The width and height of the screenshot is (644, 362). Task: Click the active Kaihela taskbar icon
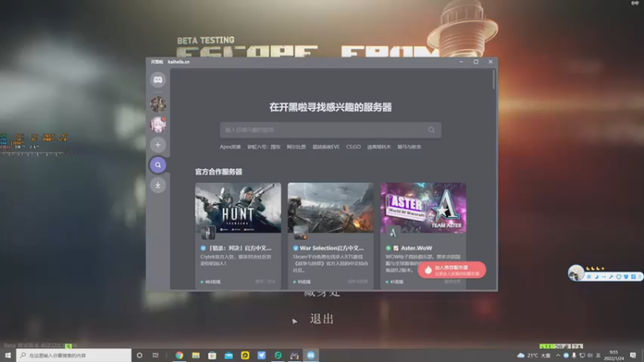311,356
